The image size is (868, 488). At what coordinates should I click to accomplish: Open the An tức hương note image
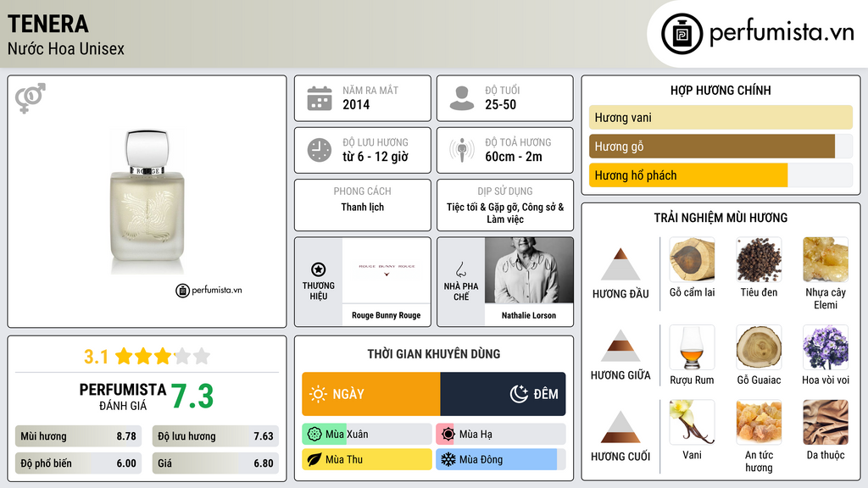(759, 422)
